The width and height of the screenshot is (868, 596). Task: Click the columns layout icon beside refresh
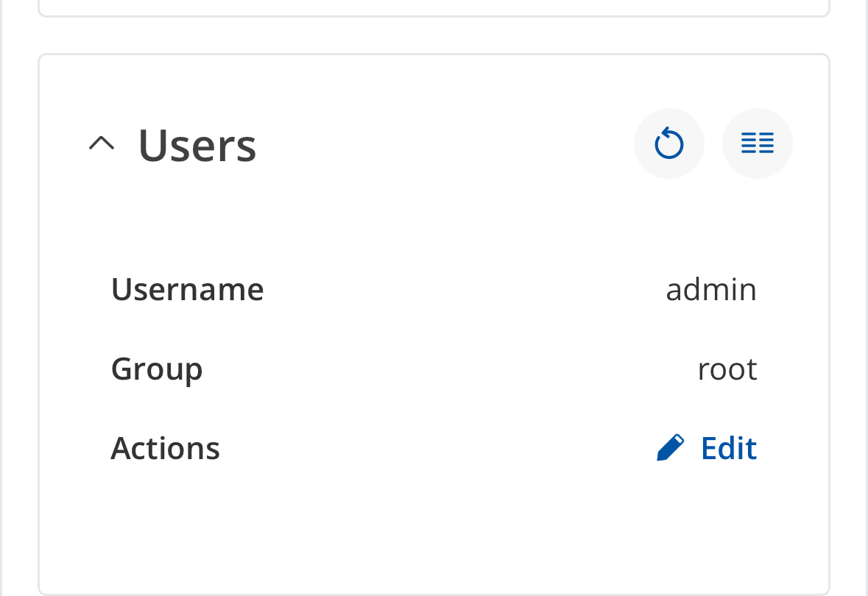click(x=757, y=143)
